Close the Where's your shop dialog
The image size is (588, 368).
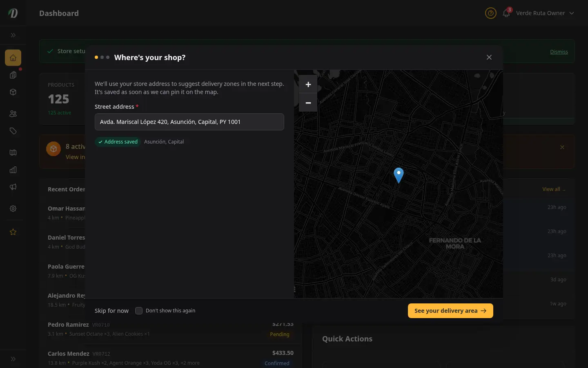[x=489, y=57]
